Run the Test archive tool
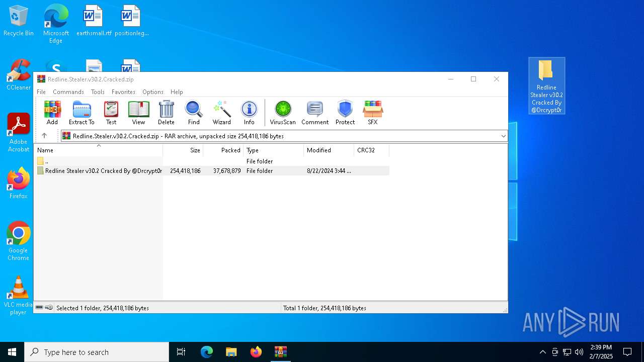 (x=111, y=113)
